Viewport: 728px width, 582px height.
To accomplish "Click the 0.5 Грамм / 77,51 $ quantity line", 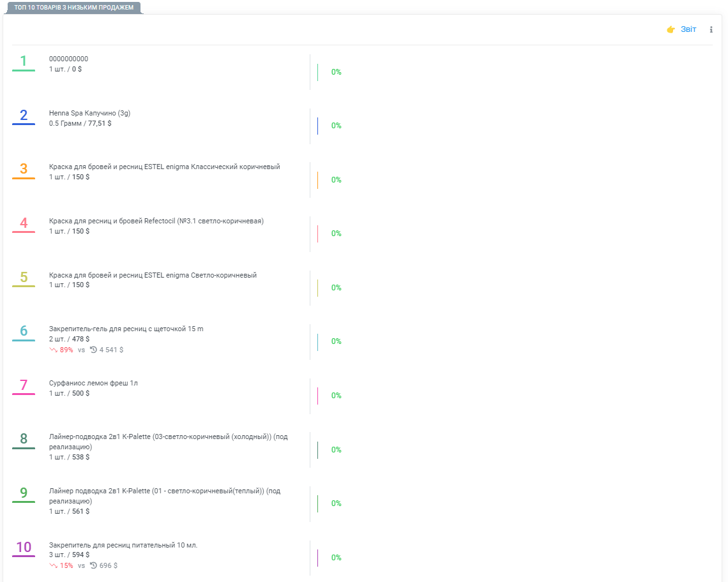I will click(80, 123).
